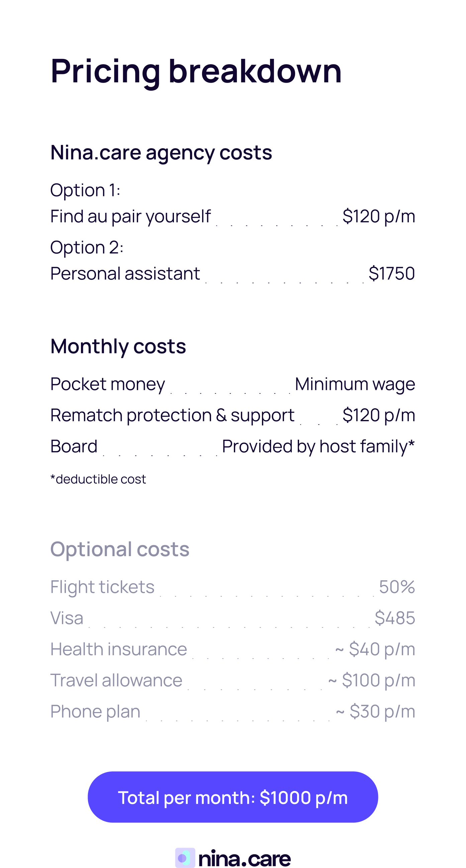Click the Personal assistant option
This screenshot has width=466, height=868.
coord(125,273)
